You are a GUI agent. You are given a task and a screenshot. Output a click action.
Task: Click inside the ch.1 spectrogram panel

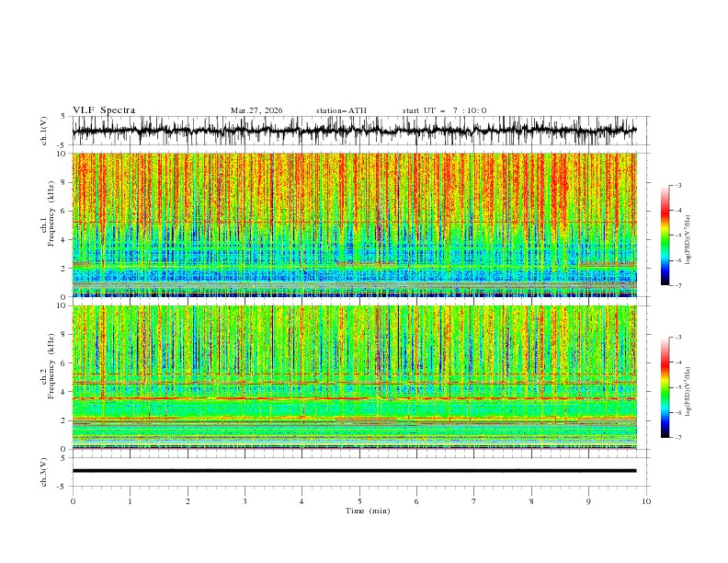pos(355,224)
